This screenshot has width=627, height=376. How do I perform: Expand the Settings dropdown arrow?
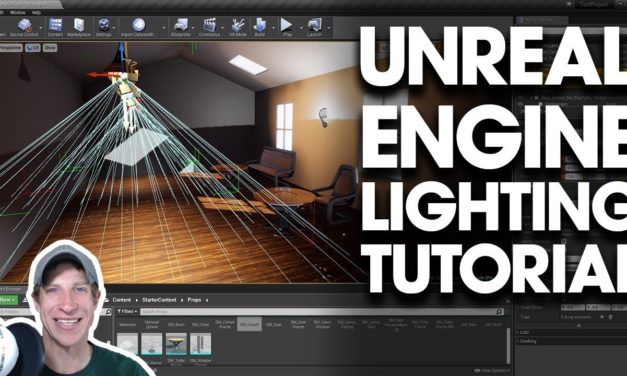click(114, 28)
